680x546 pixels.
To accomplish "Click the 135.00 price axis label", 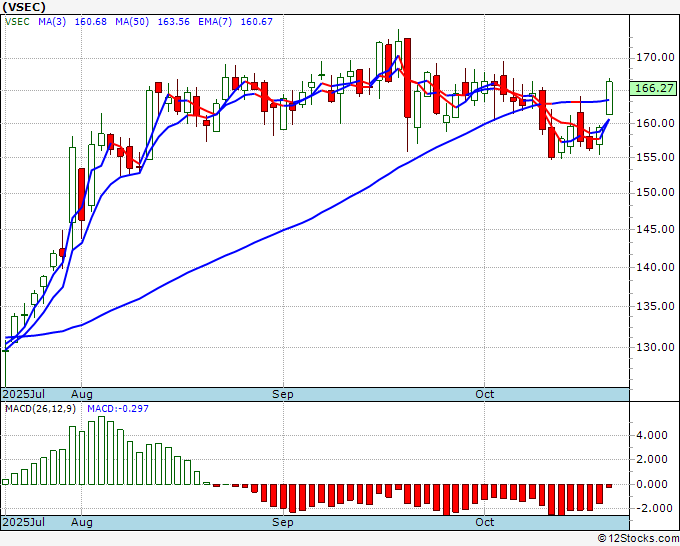I will click(x=655, y=306).
